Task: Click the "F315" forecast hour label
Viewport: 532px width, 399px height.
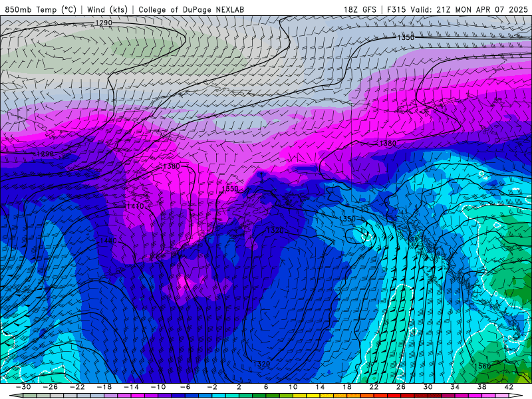Action: [396, 9]
